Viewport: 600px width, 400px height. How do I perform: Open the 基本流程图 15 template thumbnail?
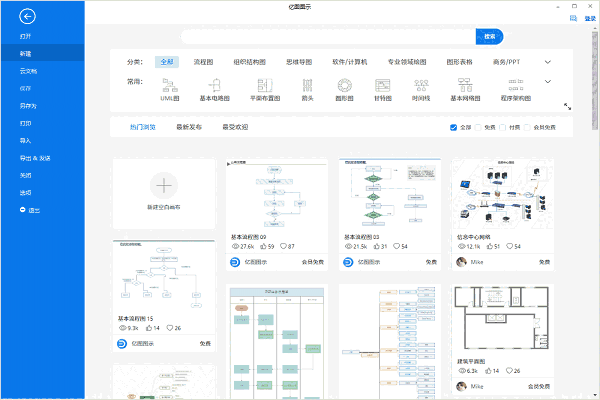tap(164, 276)
